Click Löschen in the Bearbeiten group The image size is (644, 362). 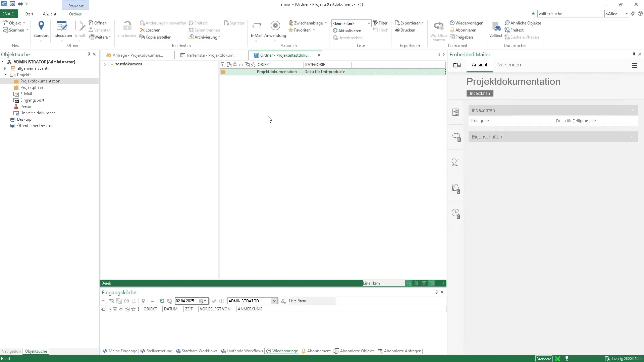pos(150,30)
